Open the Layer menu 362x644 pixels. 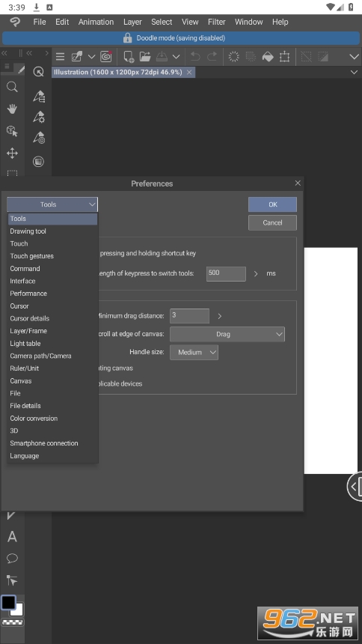tap(132, 22)
